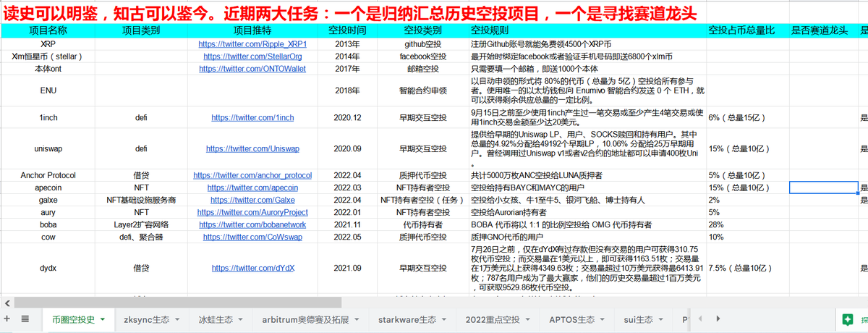Image resolution: width=868 pixels, height=333 pixels.
Task: Select the 7.5%（总量10亿） cell
Action: click(x=748, y=268)
